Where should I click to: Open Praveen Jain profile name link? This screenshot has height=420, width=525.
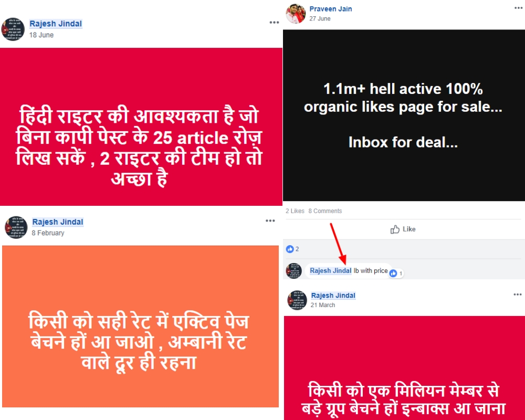[x=330, y=9]
